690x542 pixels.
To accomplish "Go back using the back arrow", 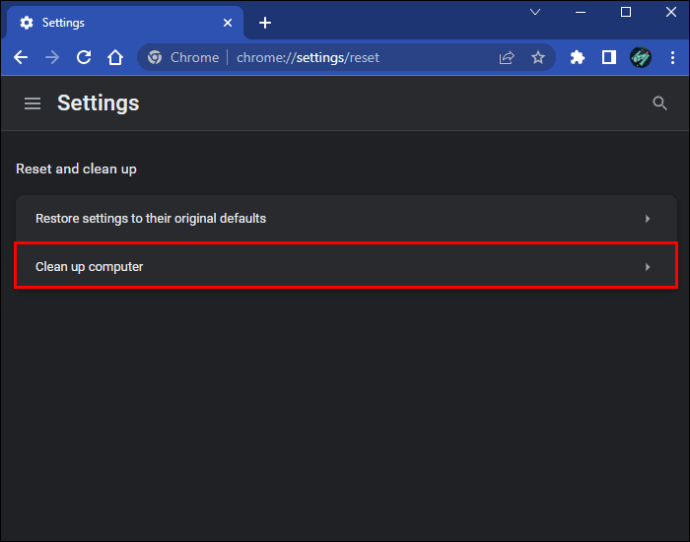I will [21, 57].
